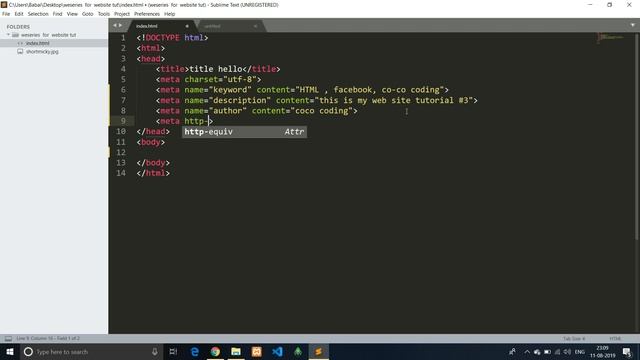Click the closing html tag on line 14
Screen dimensions: 640x360
pyautogui.click(x=153, y=173)
